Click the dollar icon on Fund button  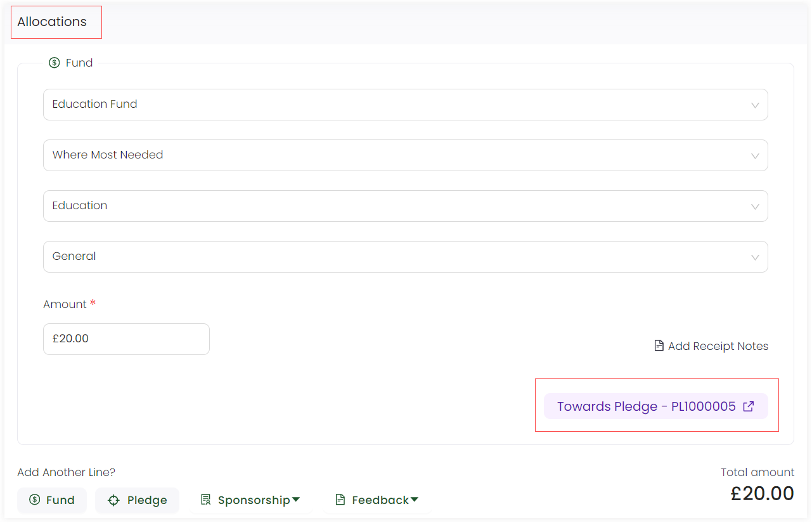(35, 500)
